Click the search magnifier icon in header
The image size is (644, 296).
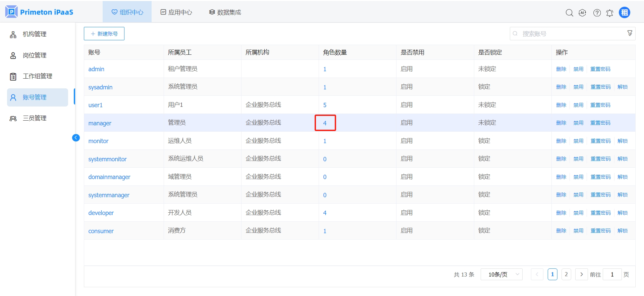coord(569,13)
